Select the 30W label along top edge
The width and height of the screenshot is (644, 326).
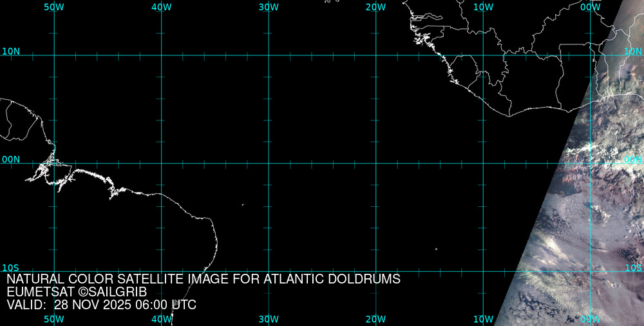pos(269,7)
